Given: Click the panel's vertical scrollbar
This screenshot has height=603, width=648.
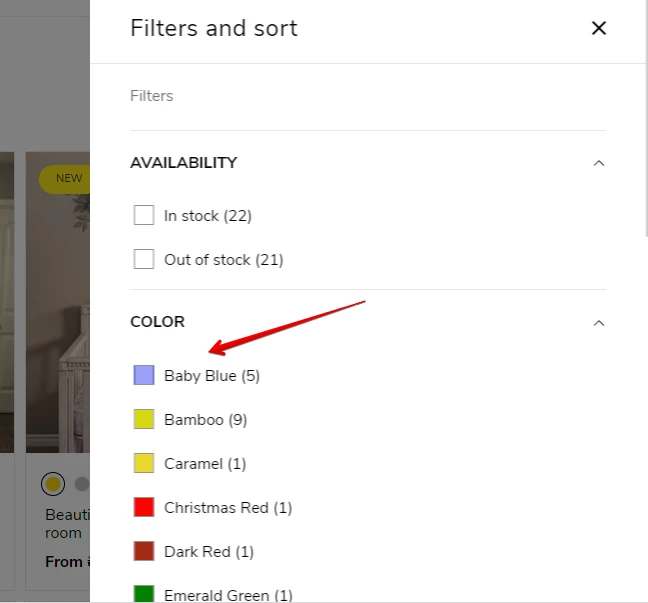Looking at the screenshot, I should (x=646, y=119).
